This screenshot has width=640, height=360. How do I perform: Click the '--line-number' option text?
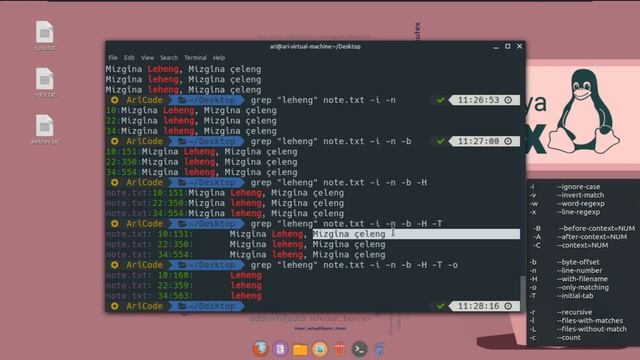point(580,270)
